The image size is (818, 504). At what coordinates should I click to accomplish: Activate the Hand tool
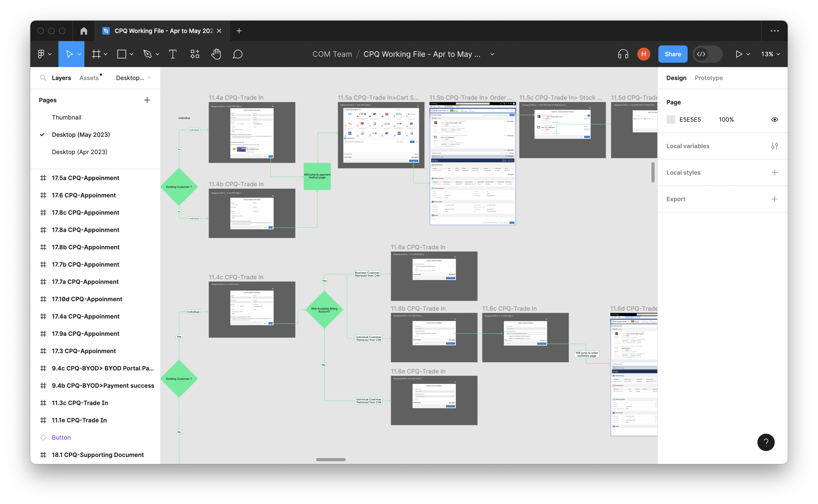(x=216, y=54)
